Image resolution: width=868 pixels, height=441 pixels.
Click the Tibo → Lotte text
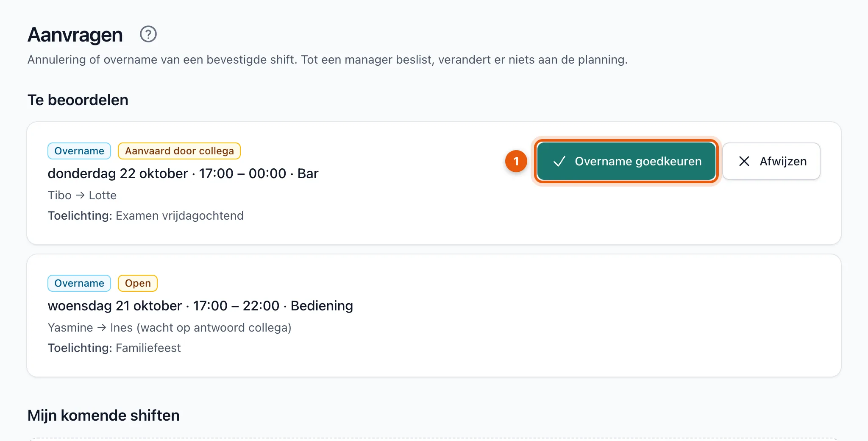tap(82, 195)
